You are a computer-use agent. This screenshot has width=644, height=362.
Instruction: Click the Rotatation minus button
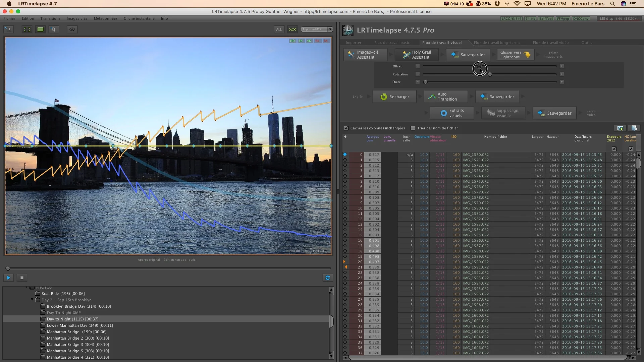(x=417, y=74)
